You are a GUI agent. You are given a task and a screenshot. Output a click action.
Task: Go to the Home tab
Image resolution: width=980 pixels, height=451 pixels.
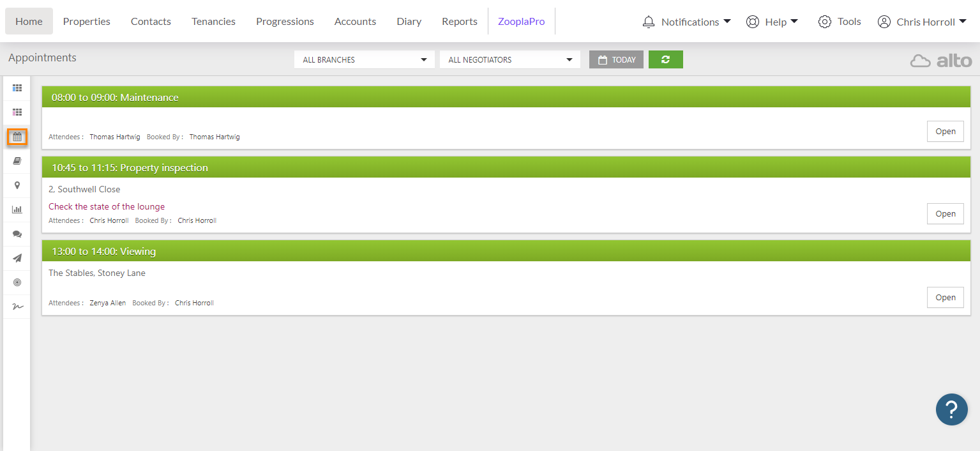(29, 21)
